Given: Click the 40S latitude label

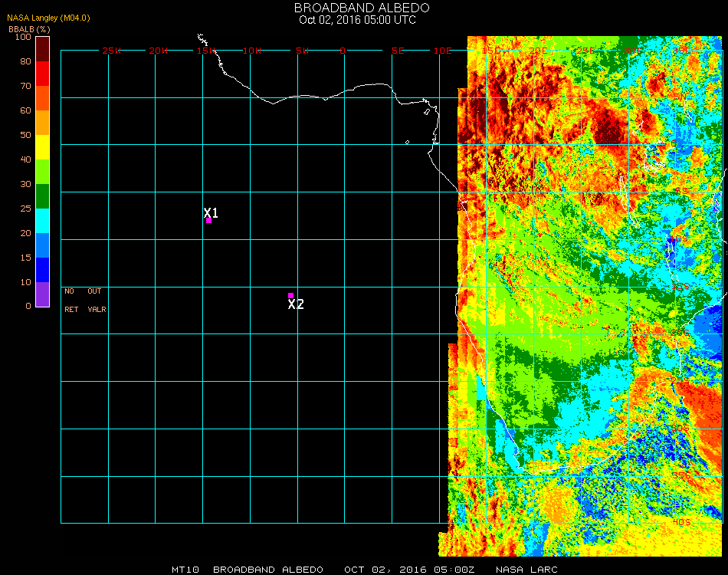Looking at the screenshot, I should tap(681, 522).
